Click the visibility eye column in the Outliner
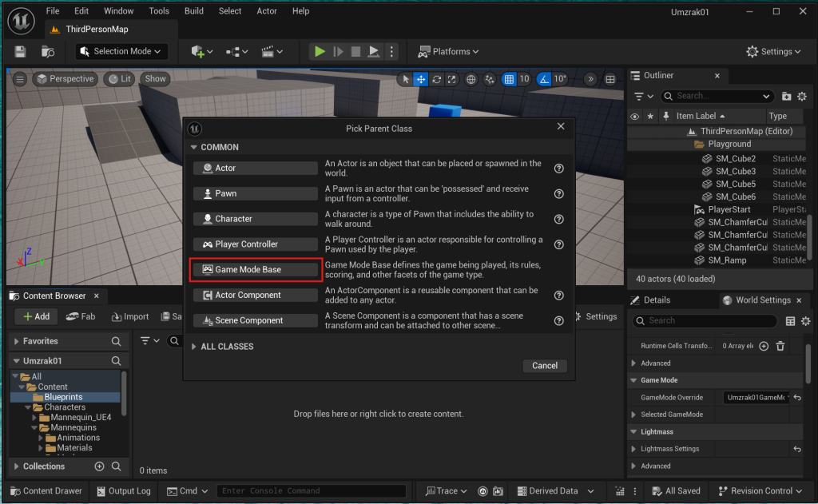The height and width of the screenshot is (504, 818). [634, 117]
